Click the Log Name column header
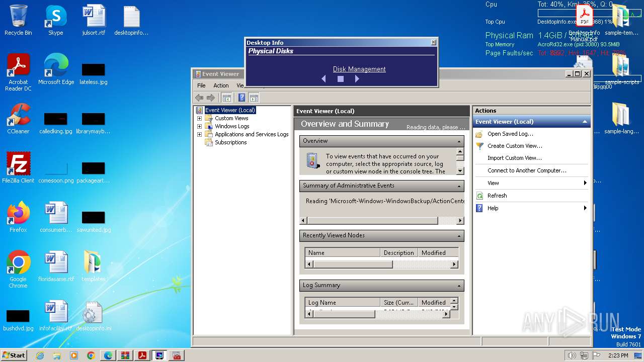The image size is (644, 362). point(343,303)
